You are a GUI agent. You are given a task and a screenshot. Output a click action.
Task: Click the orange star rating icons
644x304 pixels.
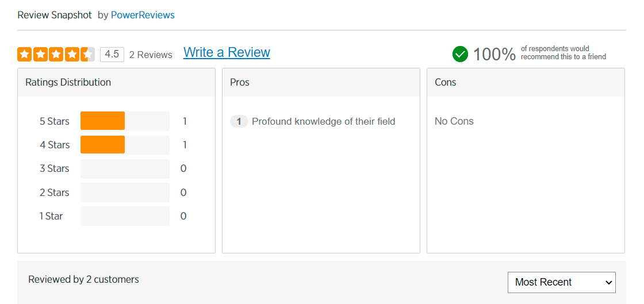pyautogui.click(x=56, y=55)
